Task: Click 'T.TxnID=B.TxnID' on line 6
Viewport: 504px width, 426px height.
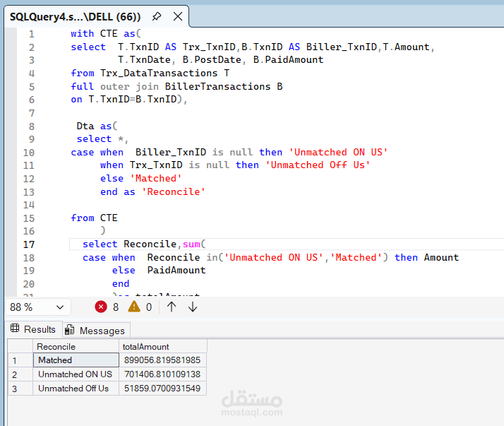Action: pyautogui.click(x=133, y=99)
